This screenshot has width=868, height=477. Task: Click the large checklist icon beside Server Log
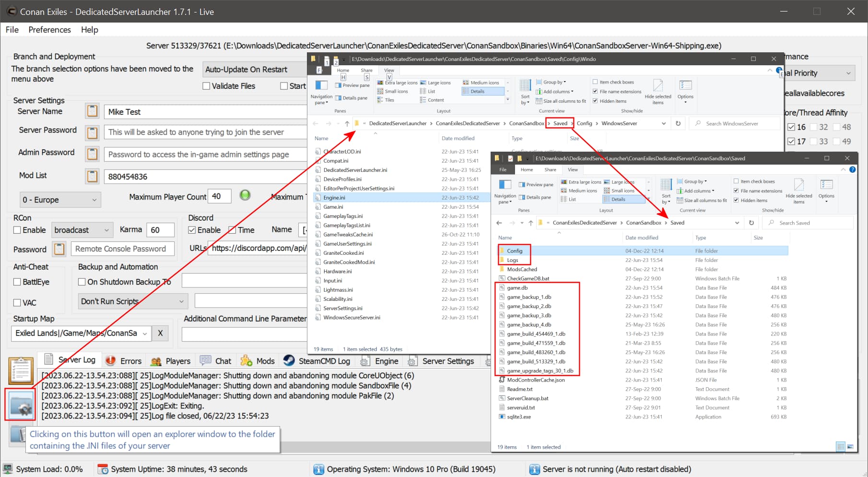click(21, 370)
